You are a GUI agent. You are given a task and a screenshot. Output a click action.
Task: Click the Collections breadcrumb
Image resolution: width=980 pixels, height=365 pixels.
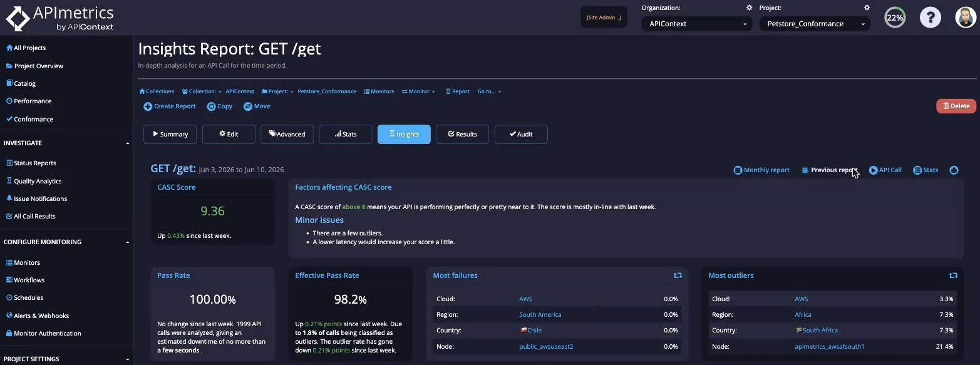[x=157, y=91]
